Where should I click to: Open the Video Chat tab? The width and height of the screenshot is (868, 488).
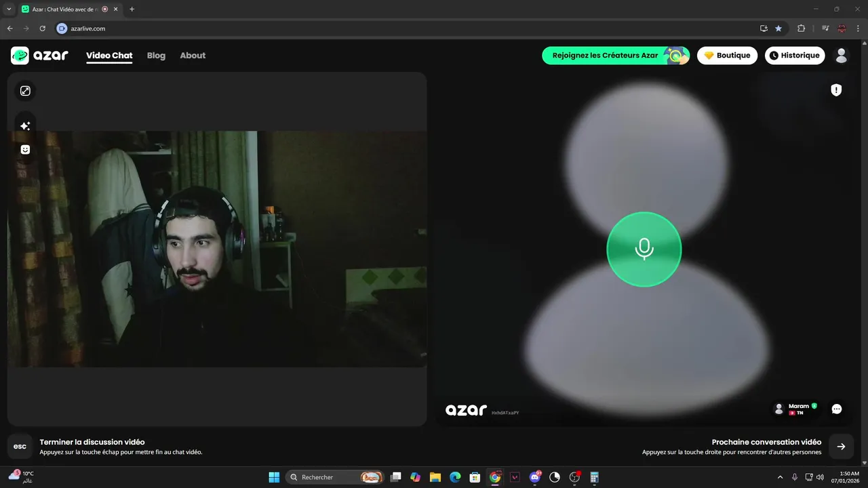[x=109, y=56]
